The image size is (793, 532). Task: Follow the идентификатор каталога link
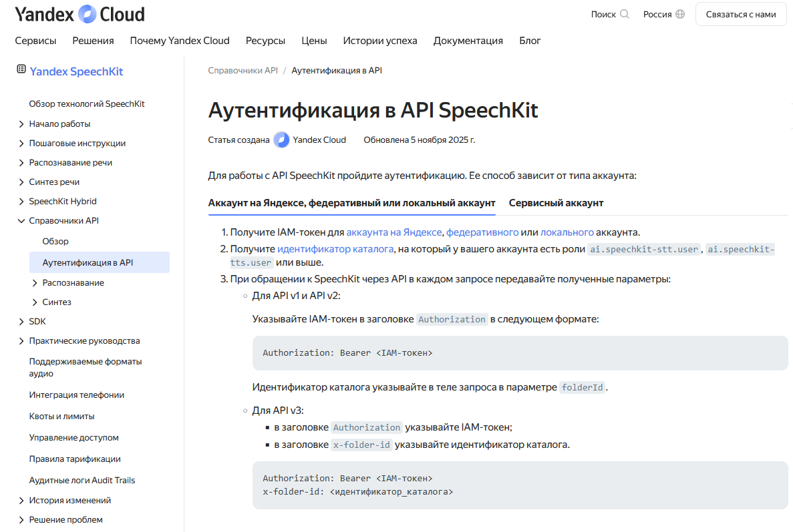[335, 249]
